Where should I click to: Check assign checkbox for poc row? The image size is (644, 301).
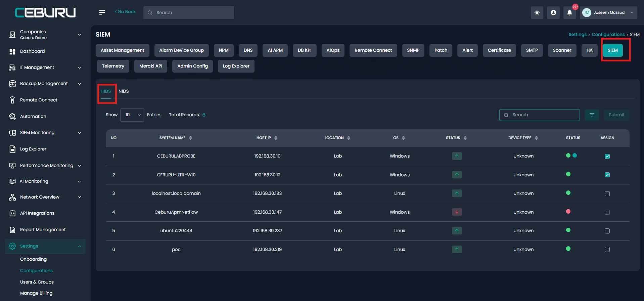(x=607, y=249)
